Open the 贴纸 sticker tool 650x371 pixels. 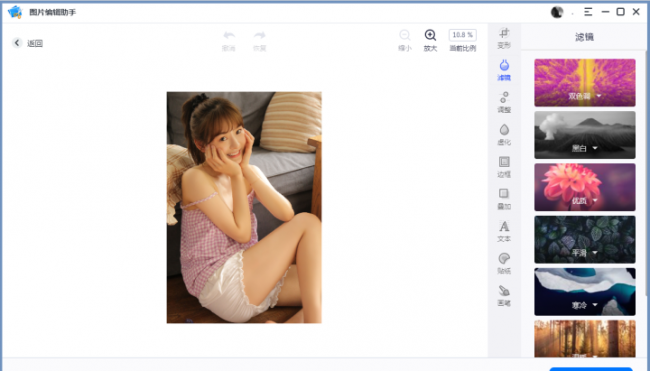tap(504, 264)
